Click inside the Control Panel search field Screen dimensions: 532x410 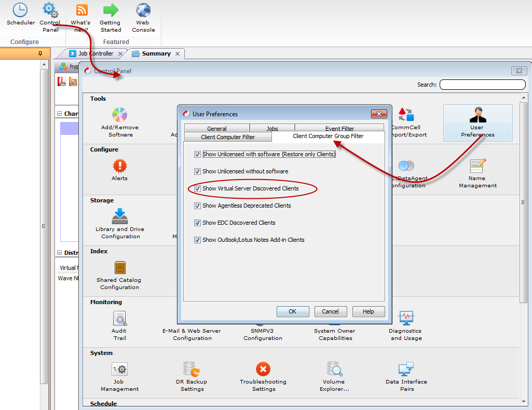[x=482, y=84]
